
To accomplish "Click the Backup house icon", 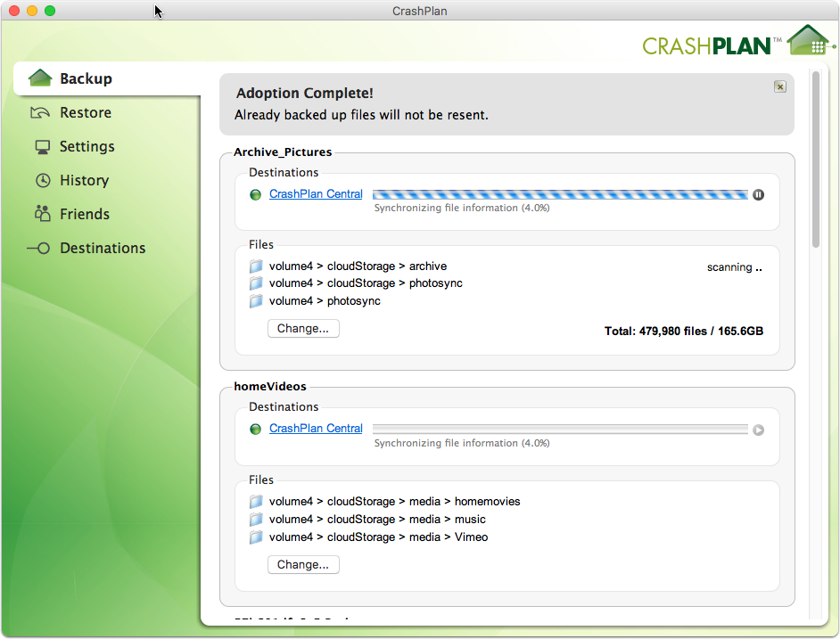I will [x=40, y=78].
